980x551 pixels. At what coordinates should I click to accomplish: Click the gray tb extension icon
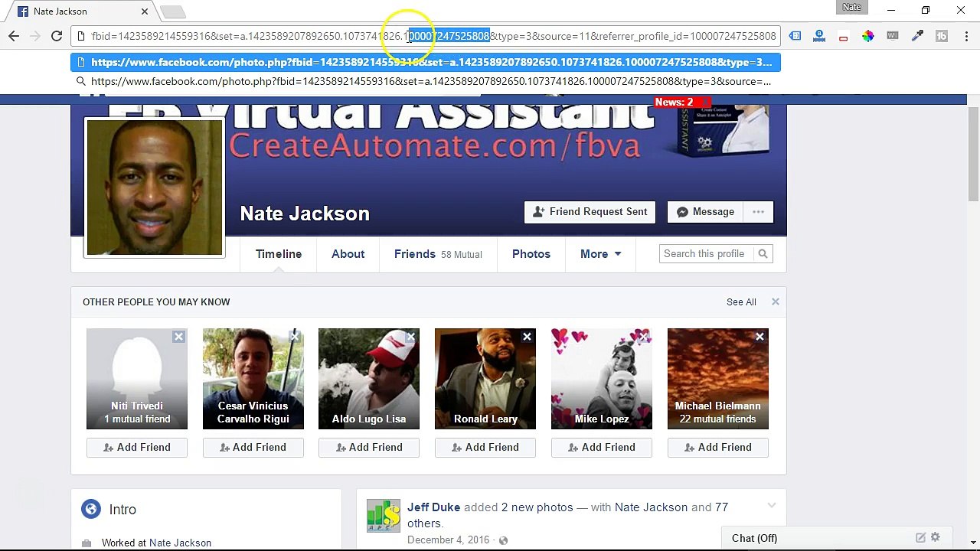942,36
